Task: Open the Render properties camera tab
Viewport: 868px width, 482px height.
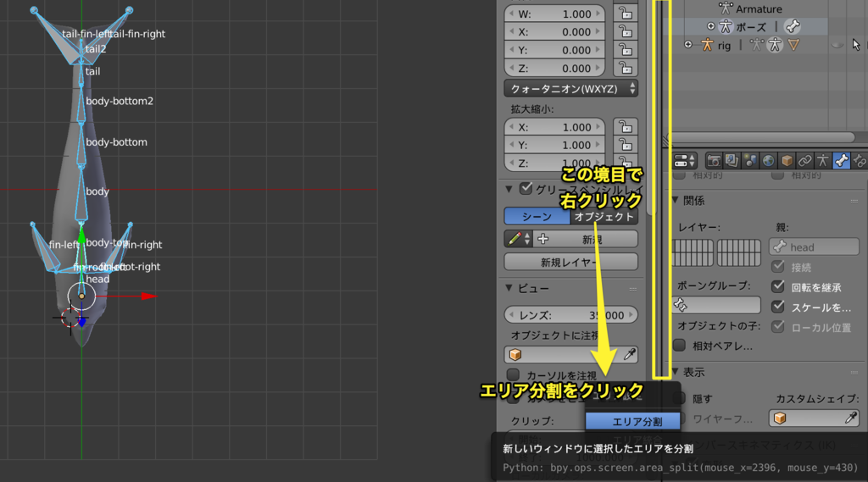Action: click(714, 161)
